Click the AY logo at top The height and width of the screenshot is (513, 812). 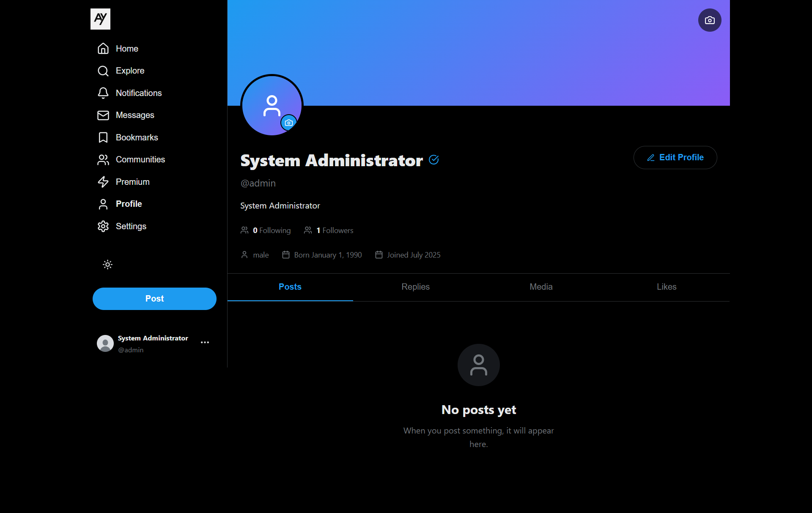pos(100,19)
